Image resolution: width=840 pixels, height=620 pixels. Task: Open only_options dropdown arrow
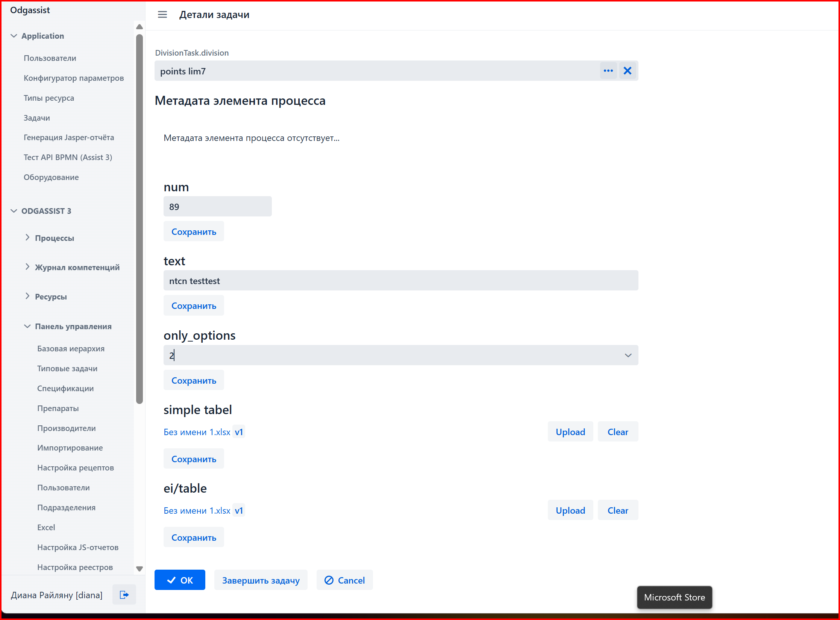pos(628,355)
